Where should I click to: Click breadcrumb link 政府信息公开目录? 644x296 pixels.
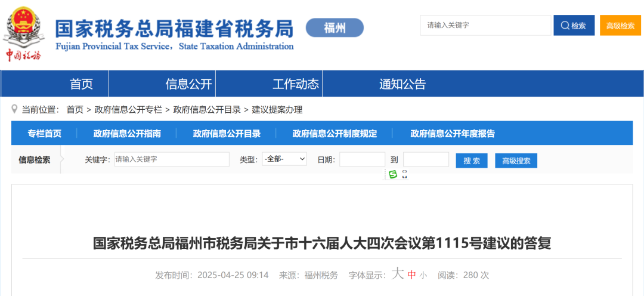pyautogui.click(x=207, y=110)
